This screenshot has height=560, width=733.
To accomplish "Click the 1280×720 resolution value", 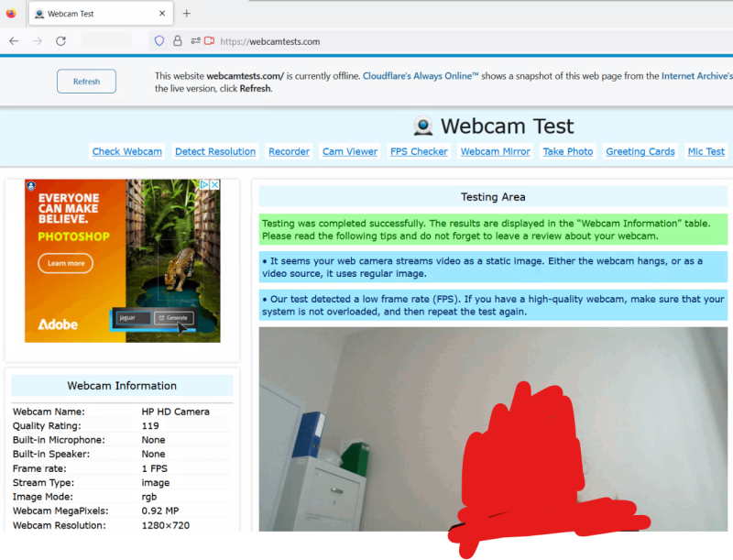I will click(166, 525).
